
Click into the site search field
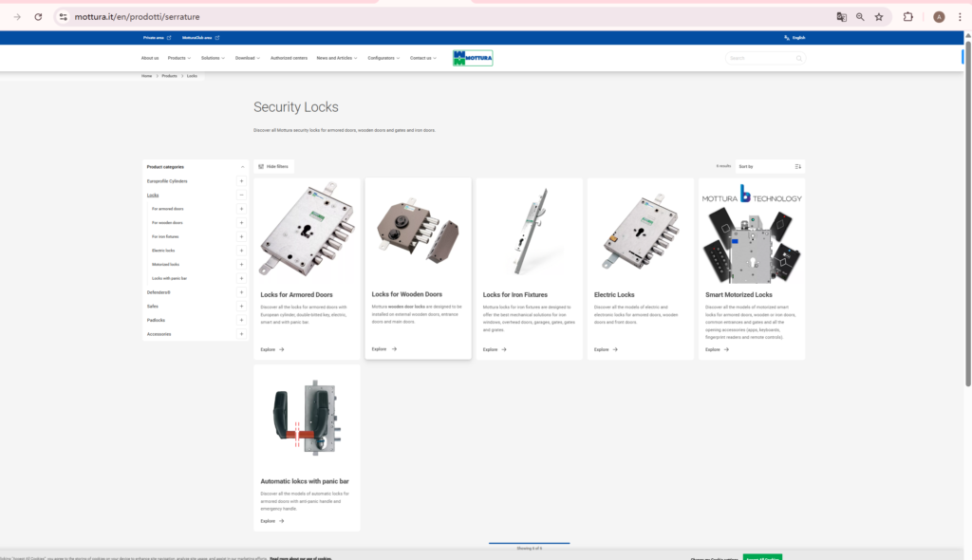coord(757,58)
